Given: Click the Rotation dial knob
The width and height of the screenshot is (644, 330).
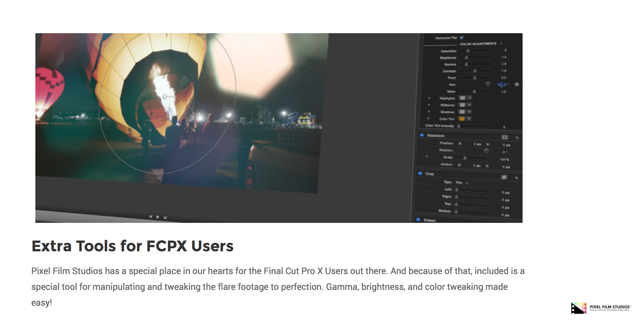Looking at the screenshot, I should [486, 151].
